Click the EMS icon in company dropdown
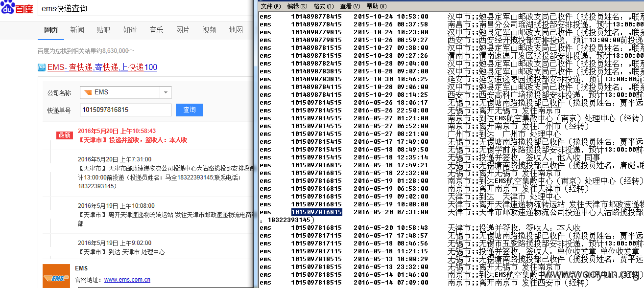The height and width of the screenshot is (288, 644). [88, 92]
